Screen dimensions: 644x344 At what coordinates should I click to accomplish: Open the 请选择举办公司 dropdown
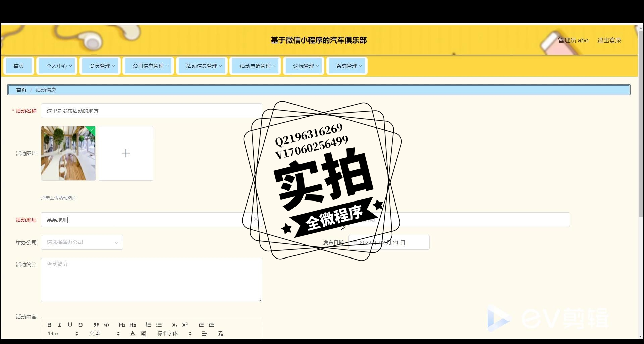coord(82,242)
